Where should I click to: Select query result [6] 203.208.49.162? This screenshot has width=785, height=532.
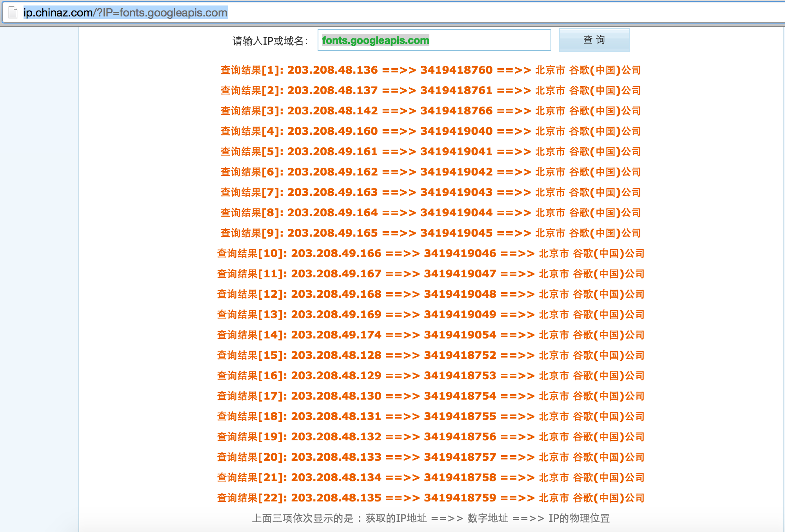coord(431,172)
